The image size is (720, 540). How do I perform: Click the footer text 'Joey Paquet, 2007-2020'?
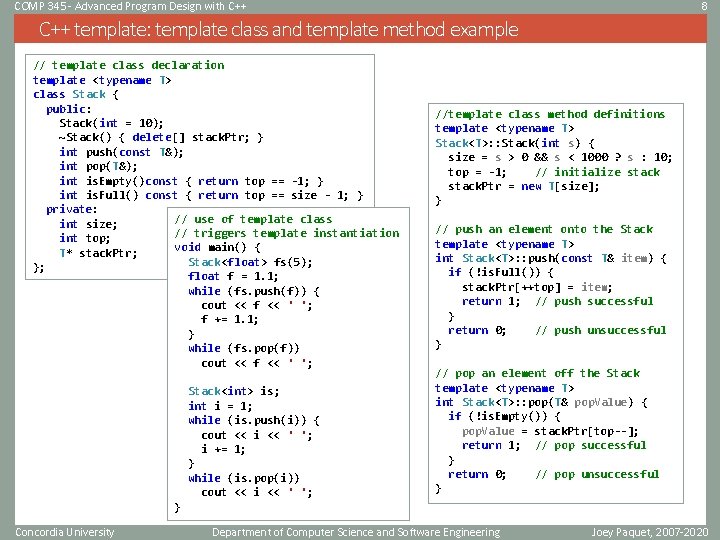650,532
